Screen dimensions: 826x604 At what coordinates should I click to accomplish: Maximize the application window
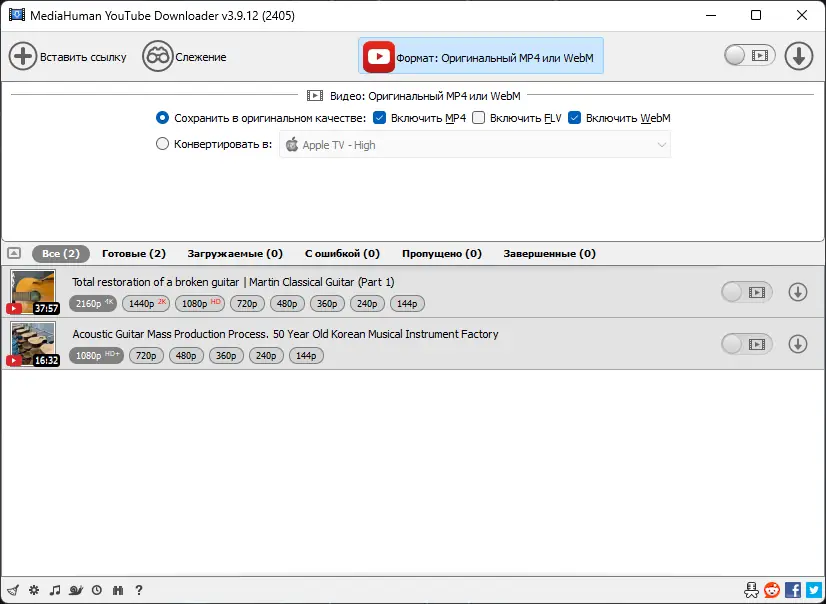click(x=755, y=15)
